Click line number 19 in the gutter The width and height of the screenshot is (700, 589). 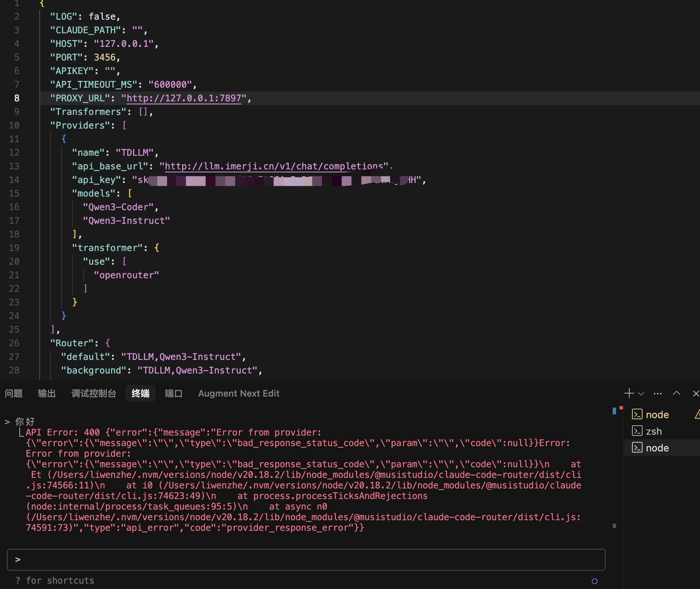pos(14,248)
